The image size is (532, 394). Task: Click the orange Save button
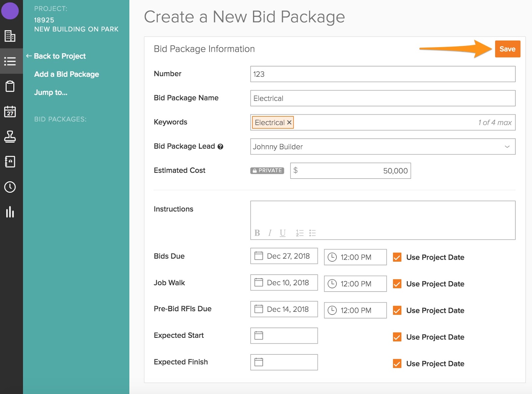507,49
